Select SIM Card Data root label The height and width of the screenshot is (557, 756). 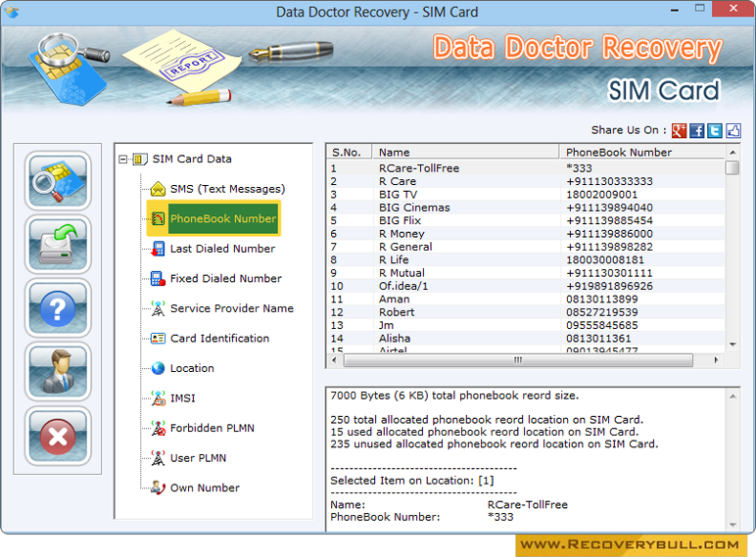pyautogui.click(x=192, y=159)
